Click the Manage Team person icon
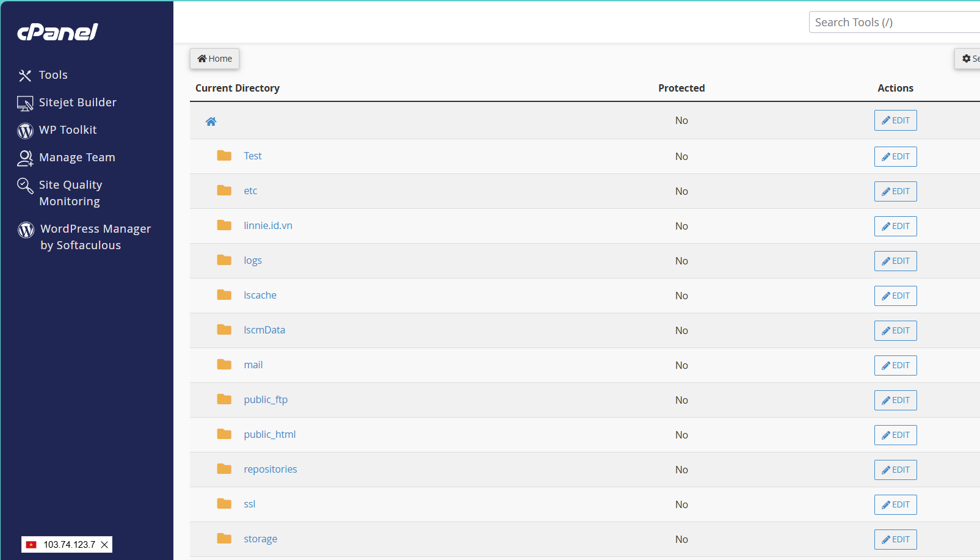The height and width of the screenshot is (560, 980). (25, 158)
